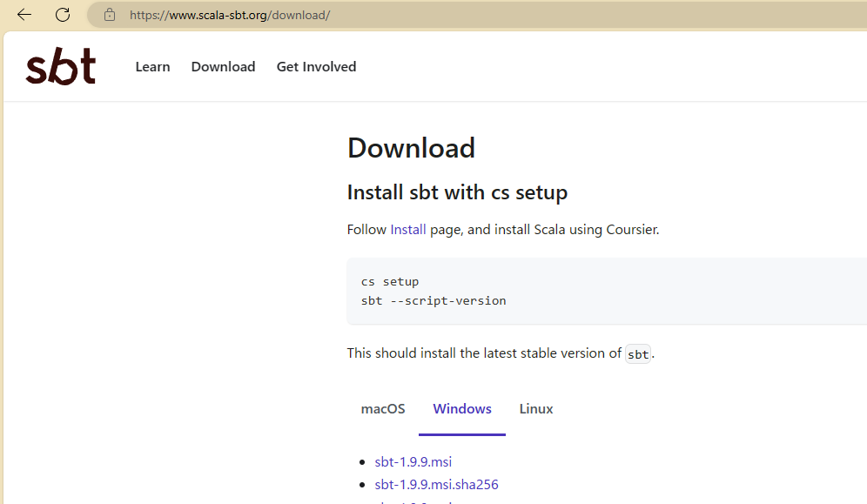Click the sbt logo in the header

(61, 67)
